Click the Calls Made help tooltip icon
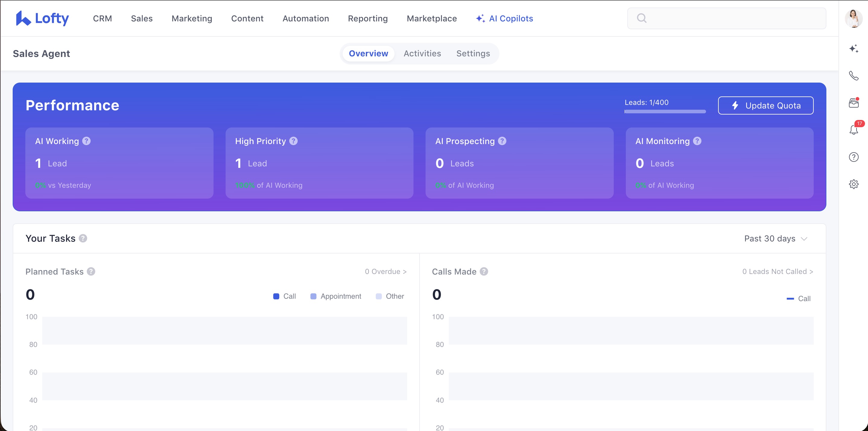Image resolution: width=868 pixels, height=431 pixels. (x=483, y=271)
